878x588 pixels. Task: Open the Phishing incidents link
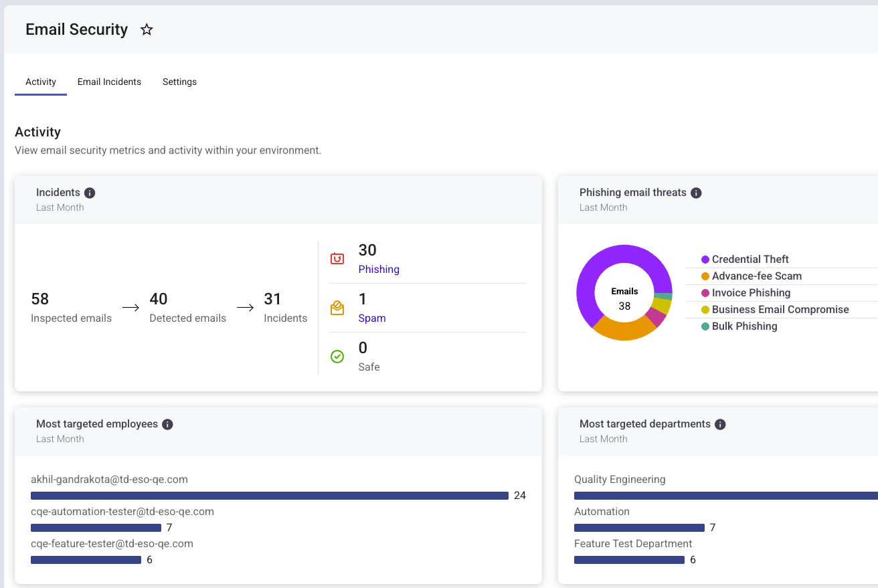(x=379, y=269)
